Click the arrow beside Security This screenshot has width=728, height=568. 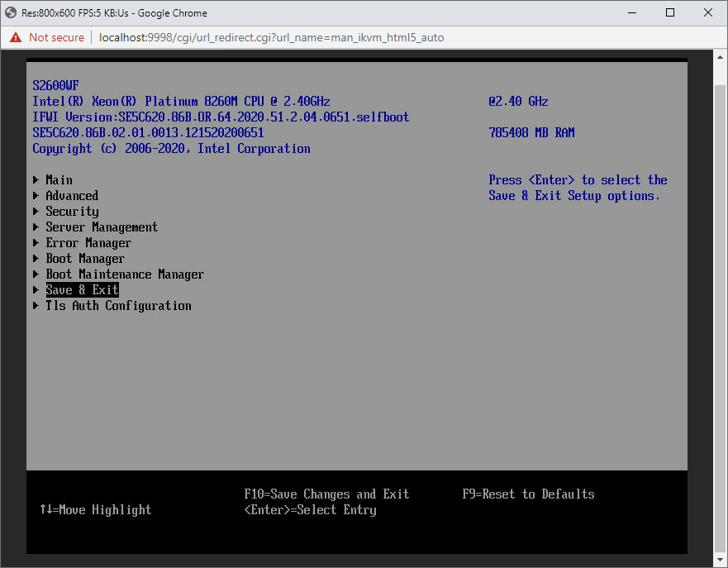tap(36, 212)
